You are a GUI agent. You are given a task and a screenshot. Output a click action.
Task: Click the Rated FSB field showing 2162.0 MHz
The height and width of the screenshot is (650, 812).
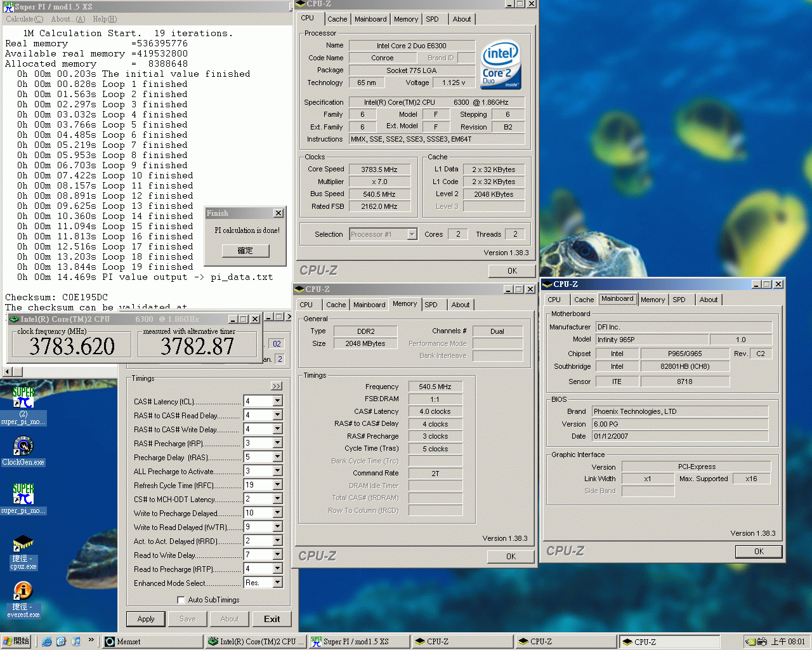point(379,206)
